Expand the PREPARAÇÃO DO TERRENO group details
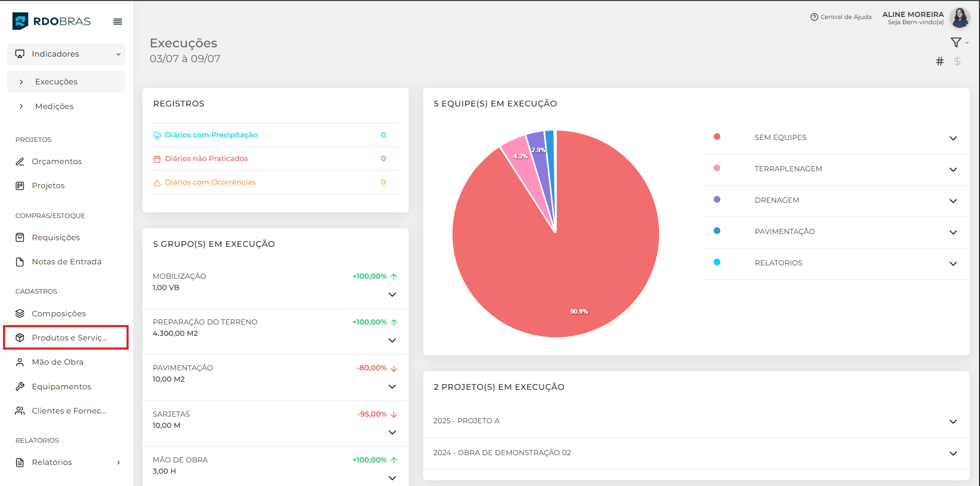980x486 pixels. coord(392,340)
